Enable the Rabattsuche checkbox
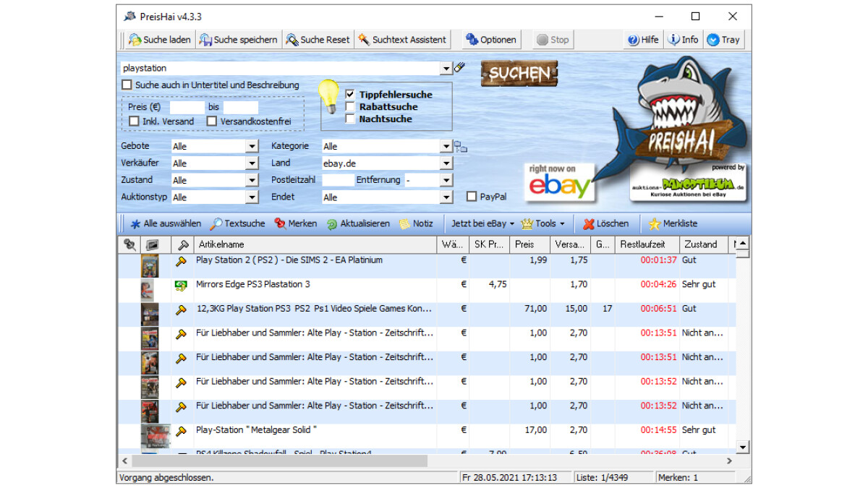This screenshot has height=488, width=868. pyautogui.click(x=351, y=107)
